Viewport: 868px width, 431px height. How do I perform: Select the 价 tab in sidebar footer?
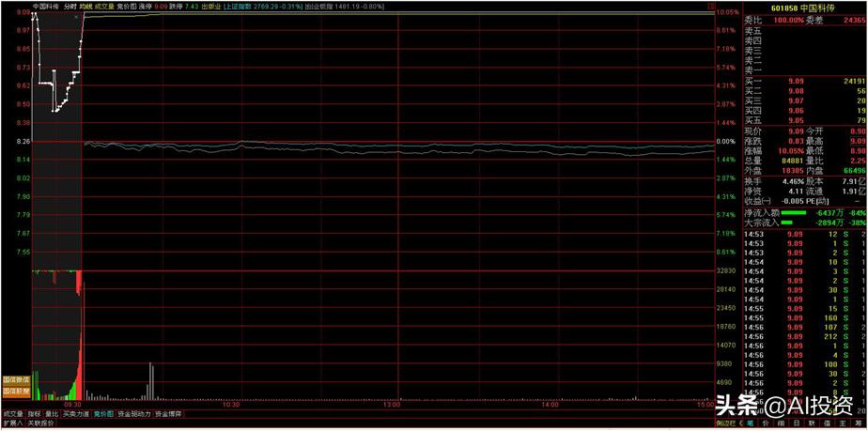pos(766,423)
